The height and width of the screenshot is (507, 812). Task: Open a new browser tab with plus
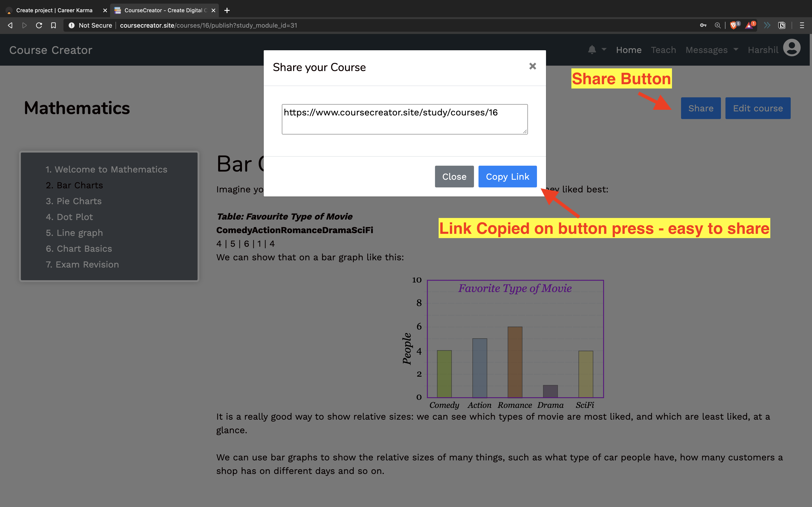(227, 10)
